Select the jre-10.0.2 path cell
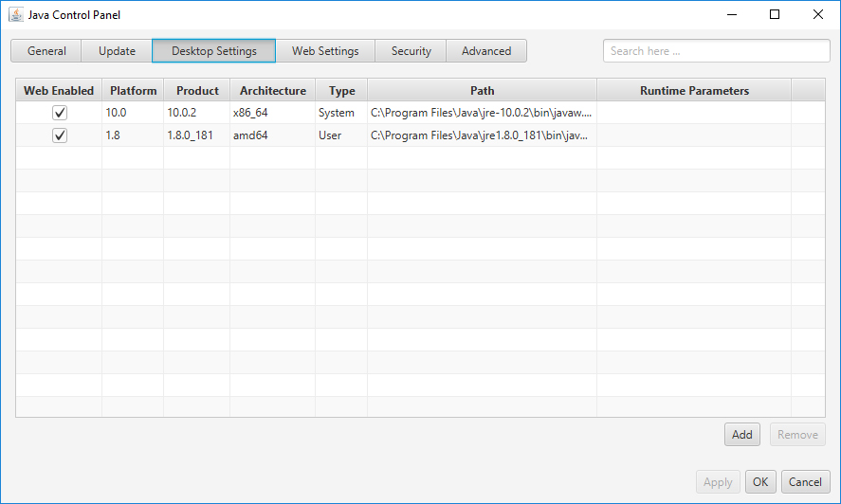Image resolution: width=841 pixels, height=504 pixels. pos(482,113)
